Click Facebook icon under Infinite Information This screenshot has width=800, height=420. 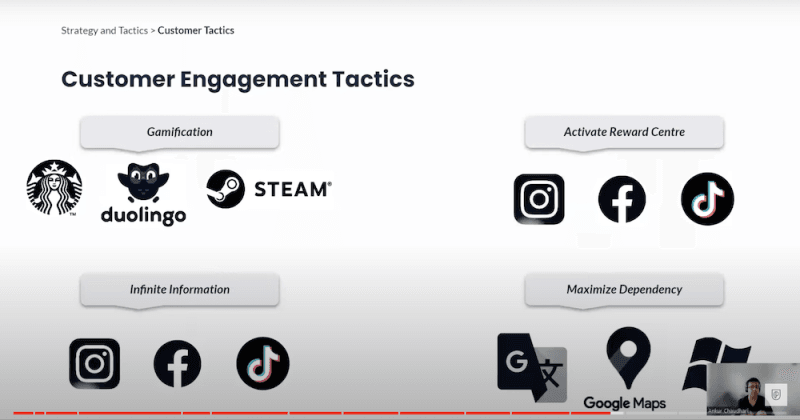click(177, 363)
